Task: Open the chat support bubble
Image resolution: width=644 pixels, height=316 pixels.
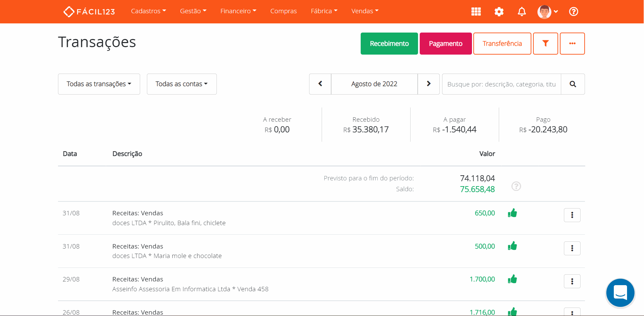Action: tap(620, 293)
